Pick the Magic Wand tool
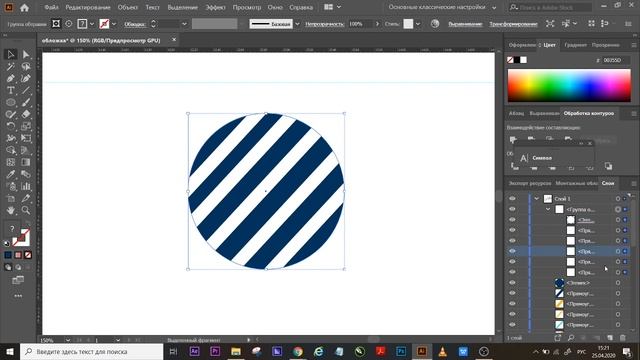 (x=11, y=66)
